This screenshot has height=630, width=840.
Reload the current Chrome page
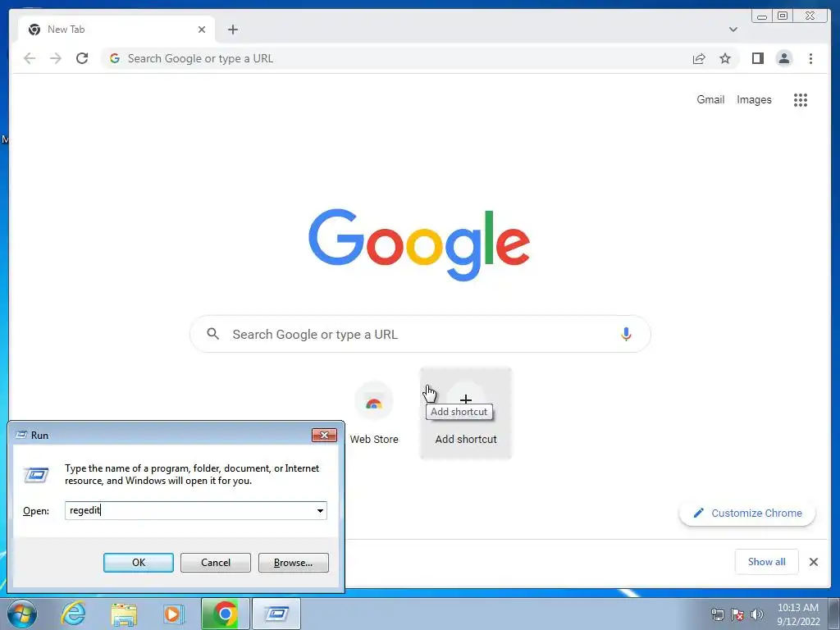pos(82,58)
